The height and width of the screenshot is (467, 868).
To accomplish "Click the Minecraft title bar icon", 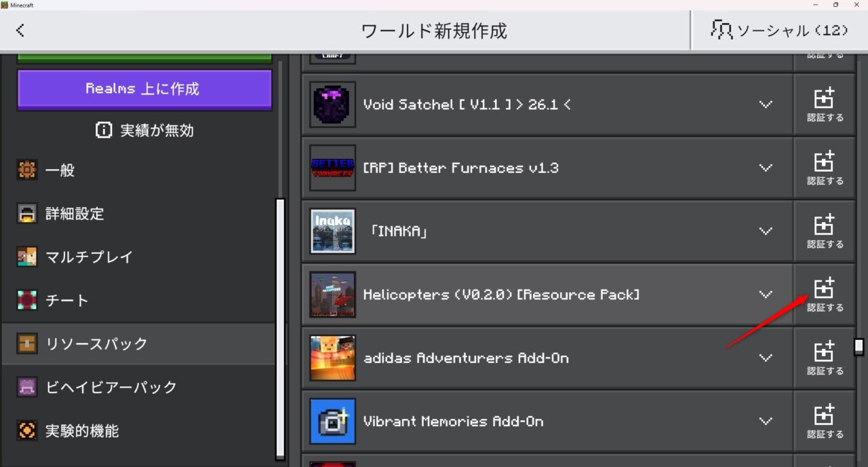I will [x=5, y=5].
